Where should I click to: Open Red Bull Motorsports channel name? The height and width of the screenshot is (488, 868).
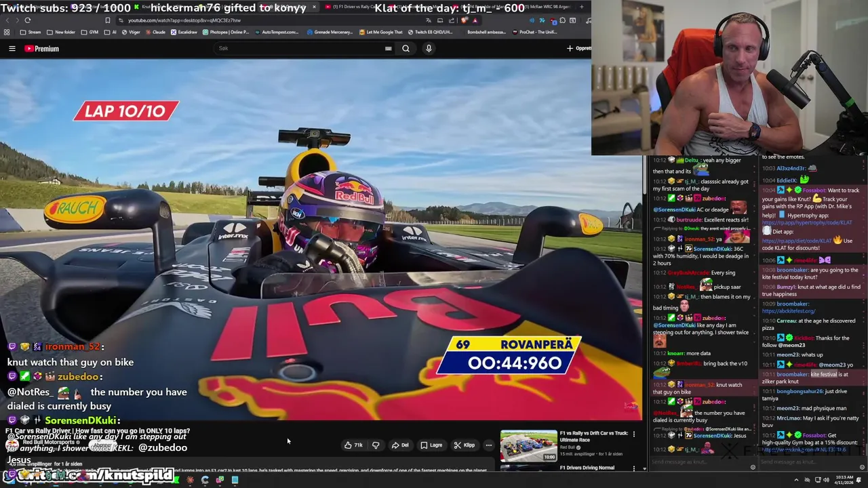pos(50,443)
